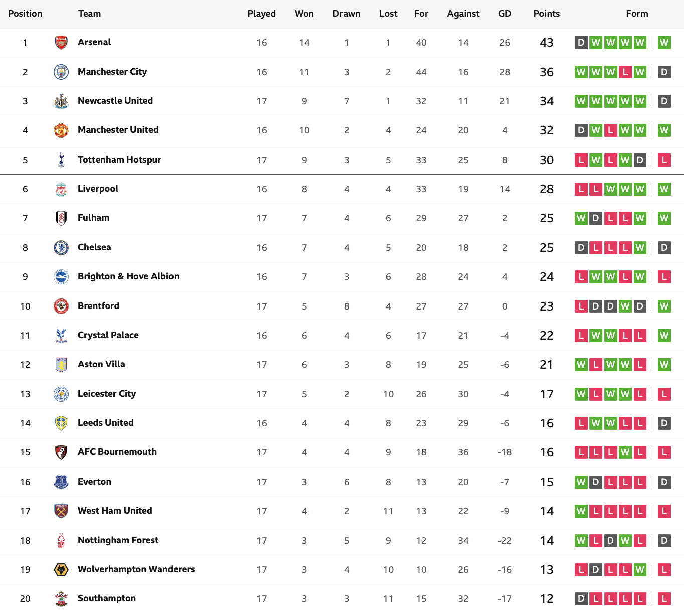Screen dimensions: 684x616
Task: Click the Newcastle United crest icon
Action: coord(61,101)
